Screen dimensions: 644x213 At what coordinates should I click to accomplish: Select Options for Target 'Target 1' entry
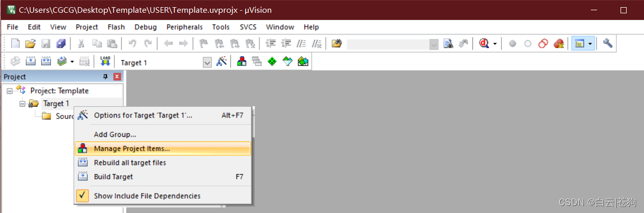(x=162, y=115)
